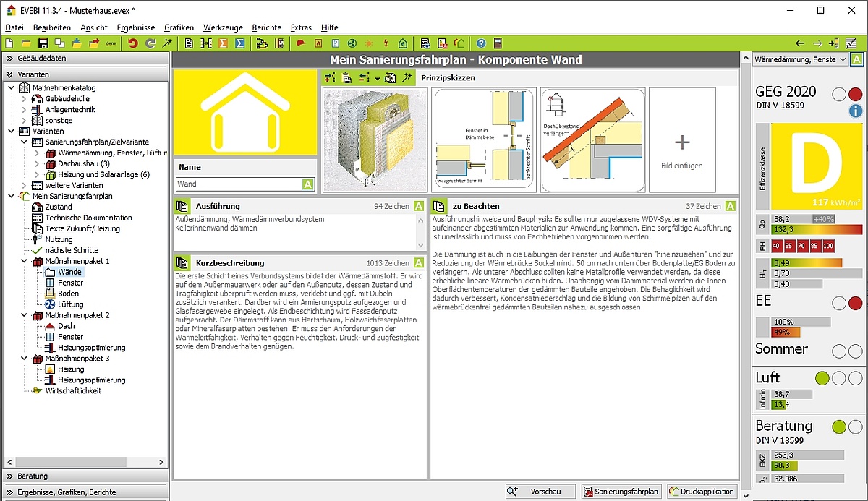Open a file with the yellow folder icon
The height and width of the screenshot is (501, 868).
coord(26,43)
